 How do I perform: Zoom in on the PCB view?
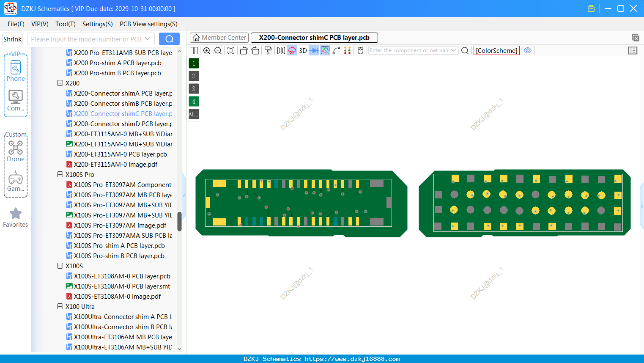207,51
